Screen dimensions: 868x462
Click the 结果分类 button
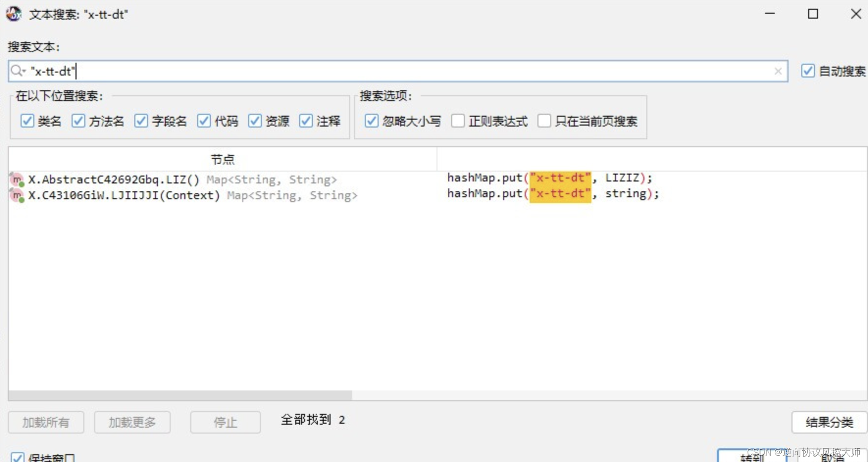click(x=829, y=422)
